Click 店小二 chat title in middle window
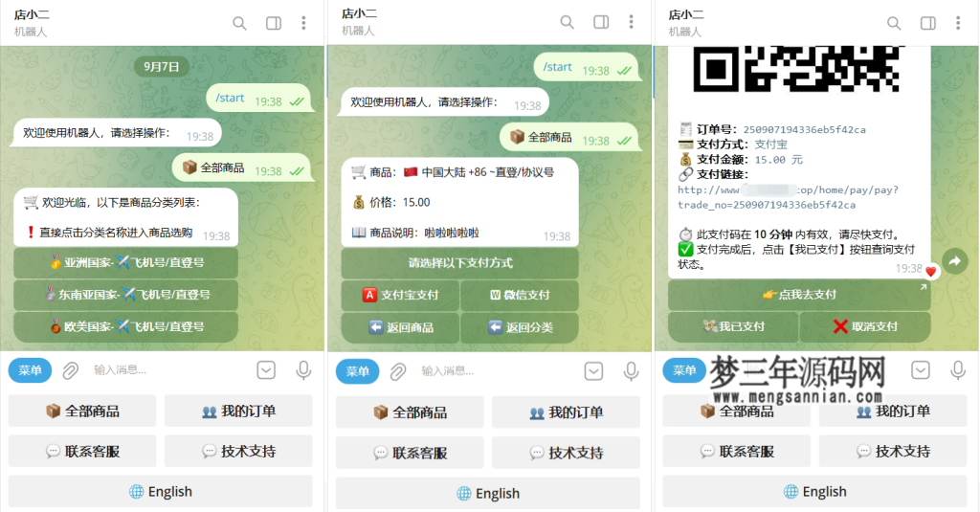 [x=360, y=13]
